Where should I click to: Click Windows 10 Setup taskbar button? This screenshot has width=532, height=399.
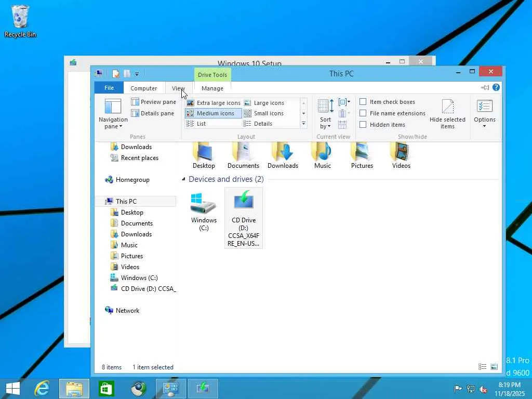(x=203, y=389)
